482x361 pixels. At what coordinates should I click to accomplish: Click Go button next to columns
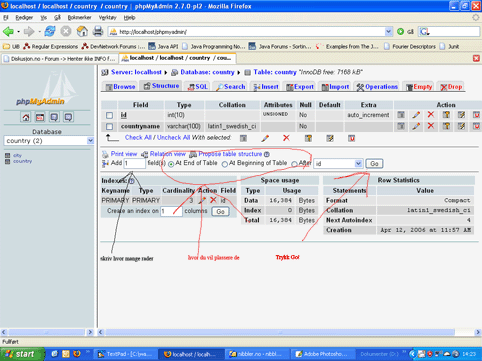(x=220, y=212)
